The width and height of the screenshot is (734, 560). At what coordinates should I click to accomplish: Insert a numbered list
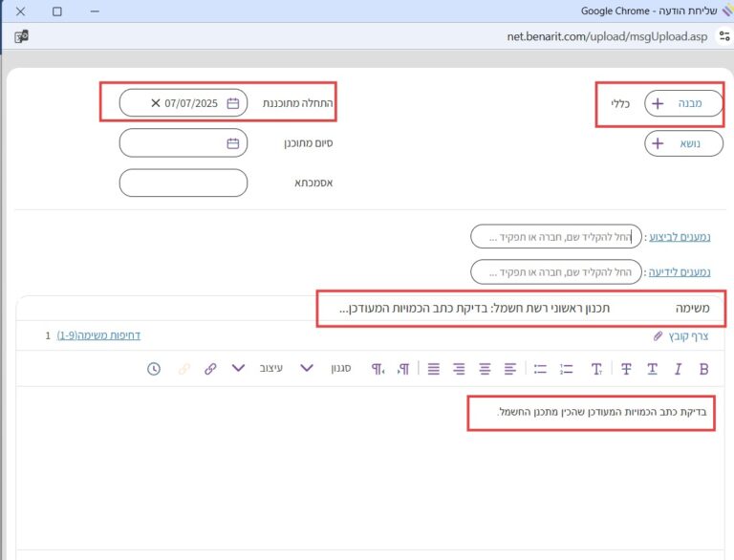566,369
